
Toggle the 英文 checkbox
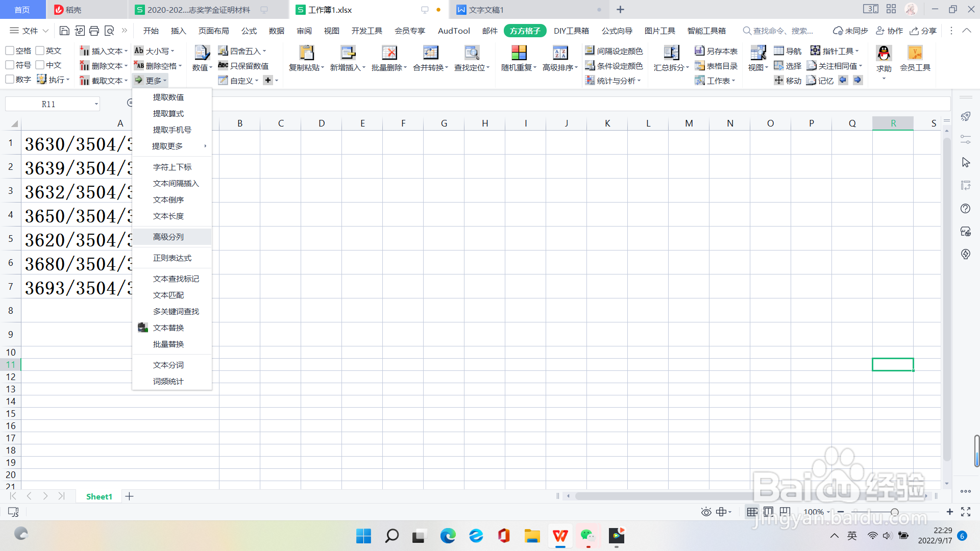click(40, 51)
